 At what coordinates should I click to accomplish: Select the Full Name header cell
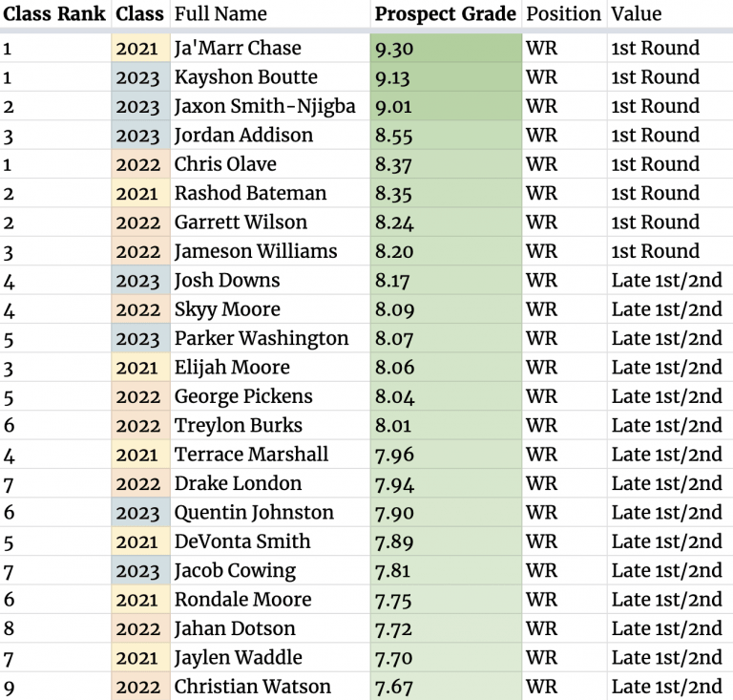tap(270, 14)
